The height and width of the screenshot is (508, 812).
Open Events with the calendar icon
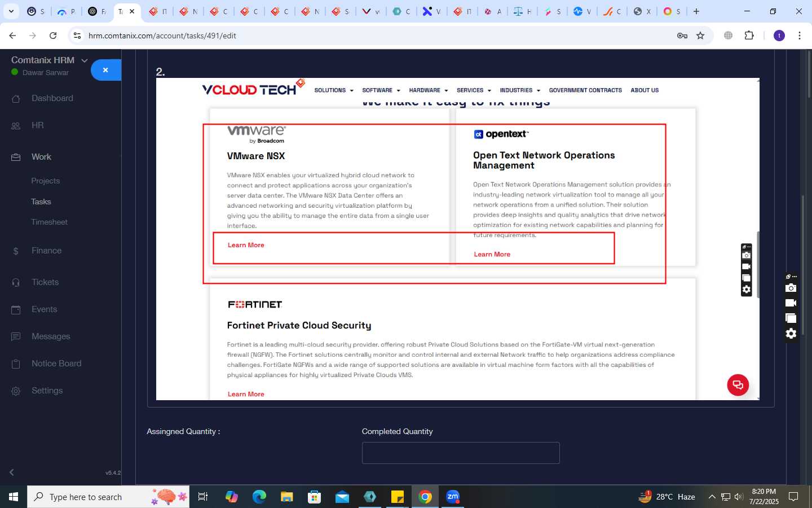(x=44, y=309)
